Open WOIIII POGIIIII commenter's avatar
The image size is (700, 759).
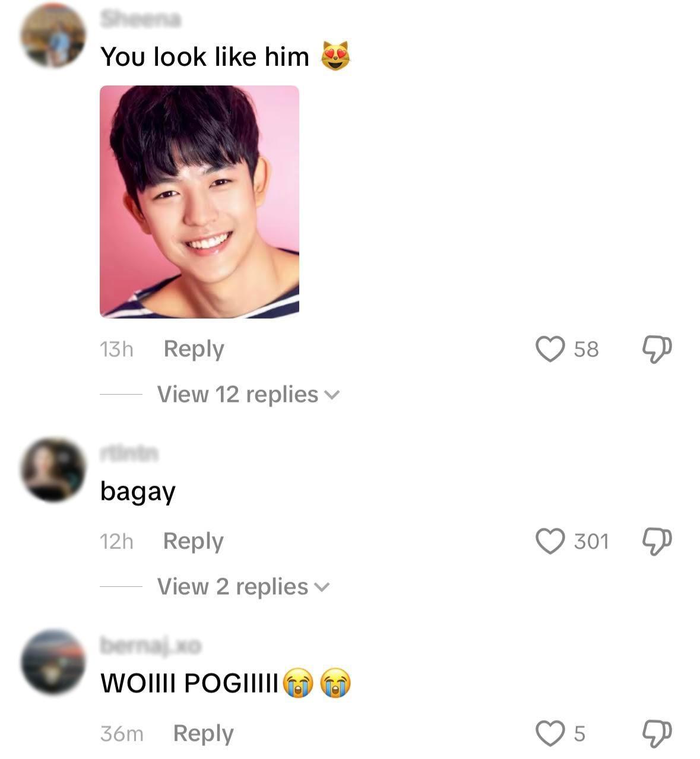coord(53,662)
